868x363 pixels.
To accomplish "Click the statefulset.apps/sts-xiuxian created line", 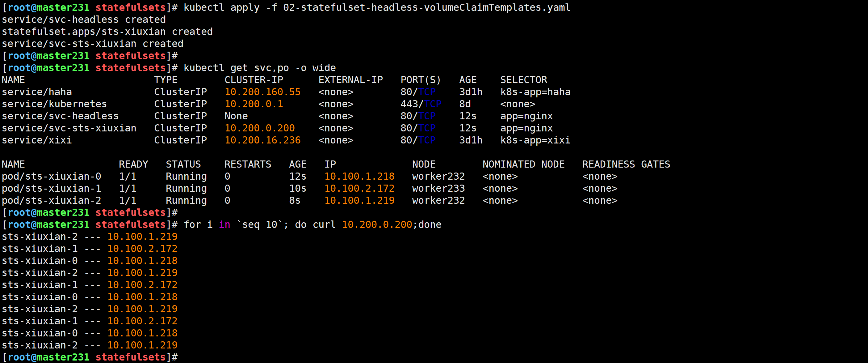I will click(x=107, y=32).
